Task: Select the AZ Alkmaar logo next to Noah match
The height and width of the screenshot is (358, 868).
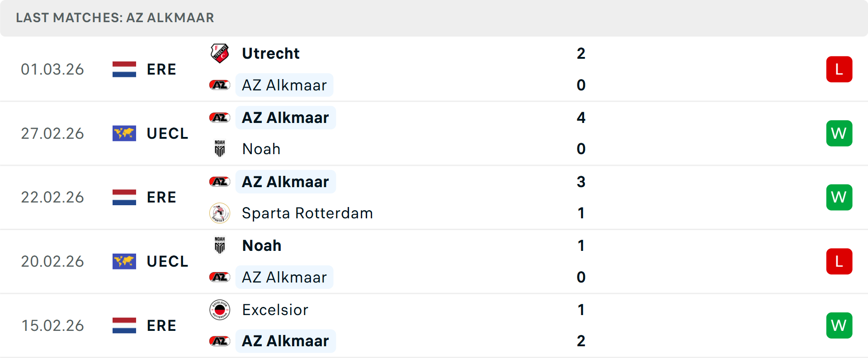Action: (220, 117)
